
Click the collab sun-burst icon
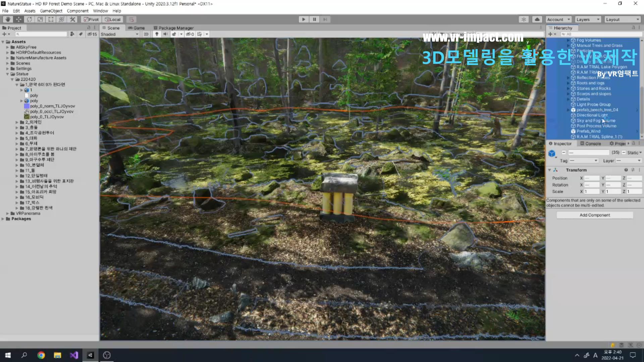point(524,19)
